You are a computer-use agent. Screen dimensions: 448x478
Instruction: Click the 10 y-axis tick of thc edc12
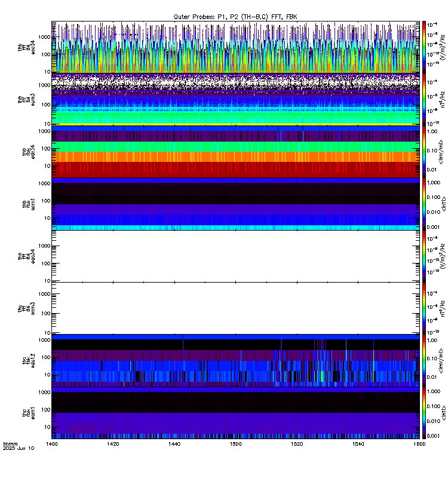pyautogui.click(x=47, y=375)
